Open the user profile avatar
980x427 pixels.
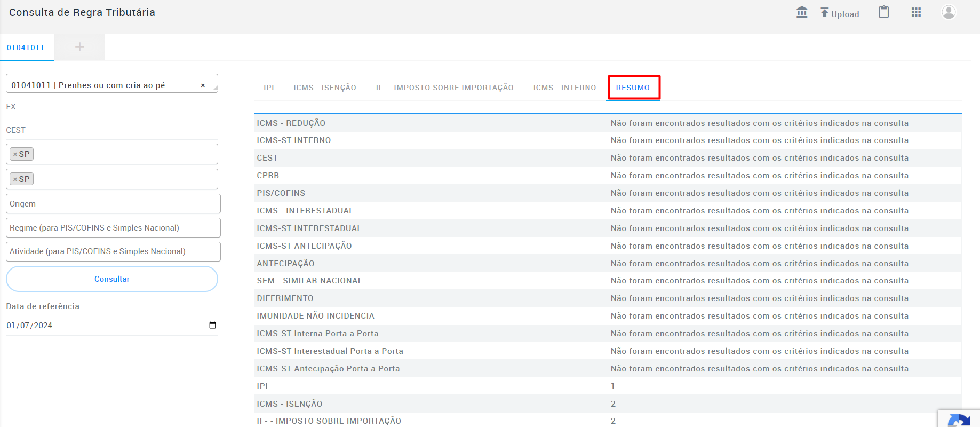point(949,12)
